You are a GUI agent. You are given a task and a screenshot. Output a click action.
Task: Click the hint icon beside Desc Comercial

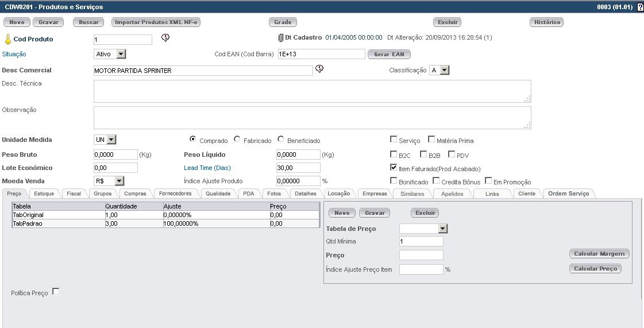pos(320,70)
